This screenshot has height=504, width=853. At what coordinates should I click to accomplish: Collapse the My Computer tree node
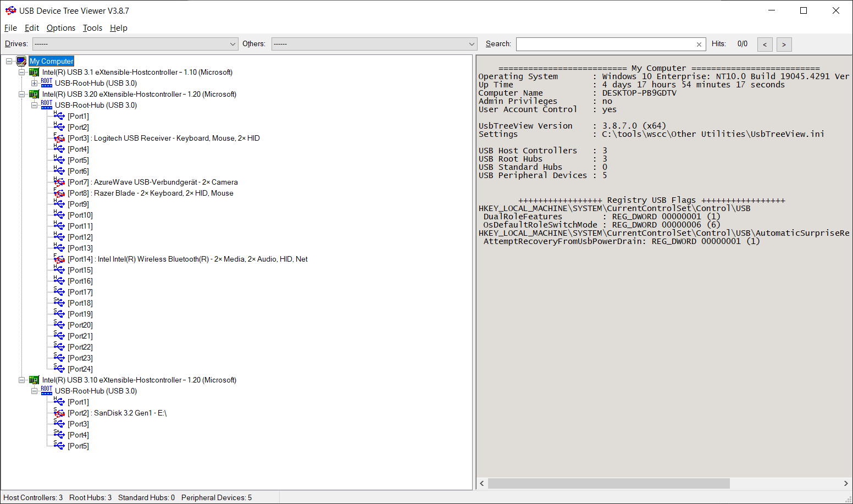coord(9,61)
